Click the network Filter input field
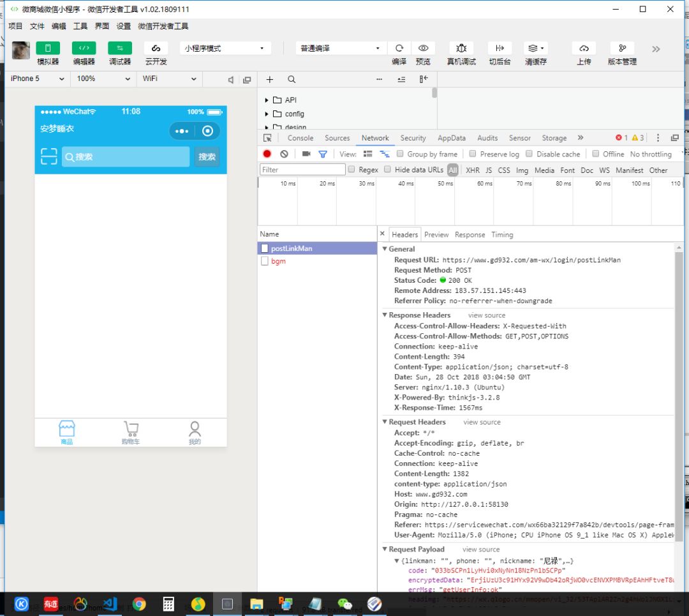The height and width of the screenshot is (616, 689). (302, 170)
